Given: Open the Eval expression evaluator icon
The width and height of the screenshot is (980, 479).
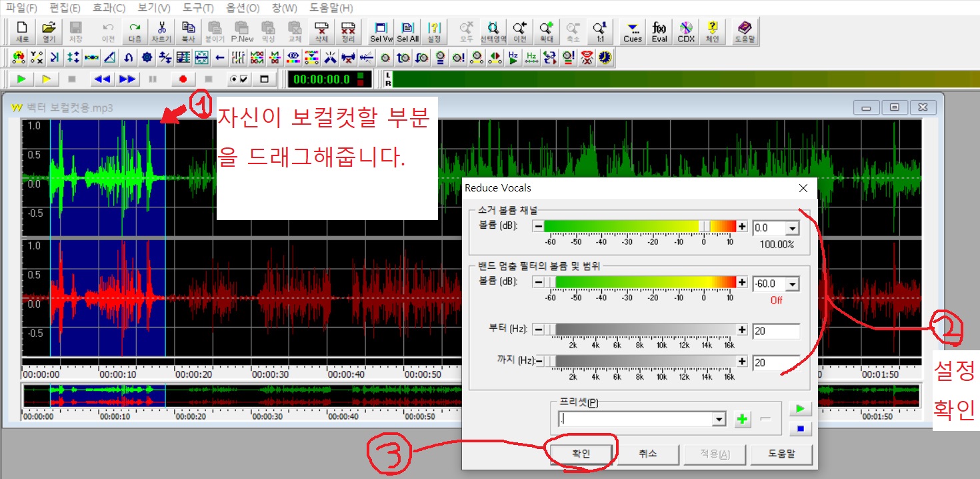Looking at the screenshot, I should click(659, 31).
